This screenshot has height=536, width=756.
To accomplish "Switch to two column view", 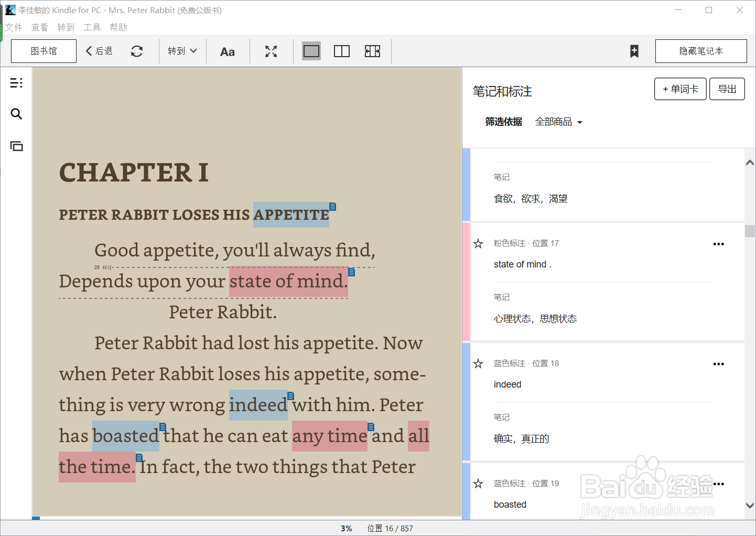I will 342,51.
